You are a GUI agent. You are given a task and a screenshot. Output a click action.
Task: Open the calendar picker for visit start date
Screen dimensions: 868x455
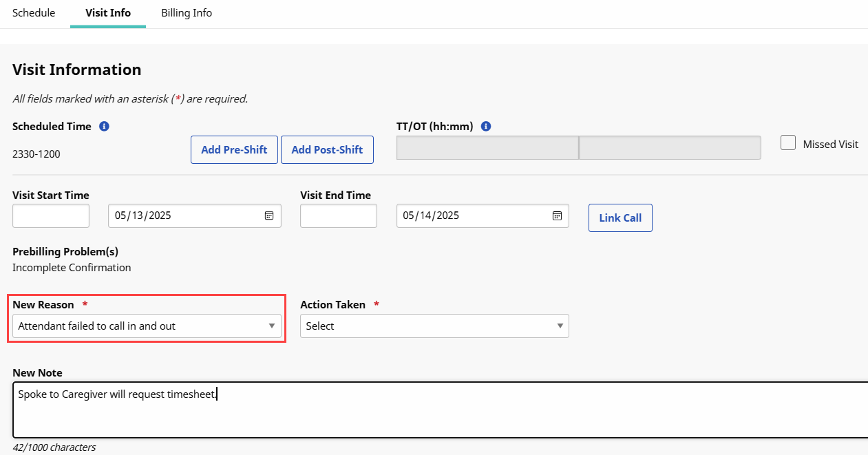click(x=269, y=215)
